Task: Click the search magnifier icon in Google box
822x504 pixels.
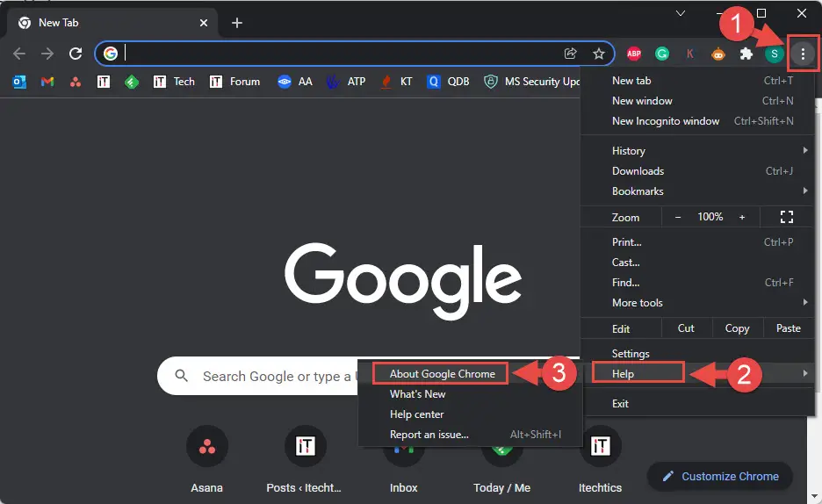Action: [182, 376]
